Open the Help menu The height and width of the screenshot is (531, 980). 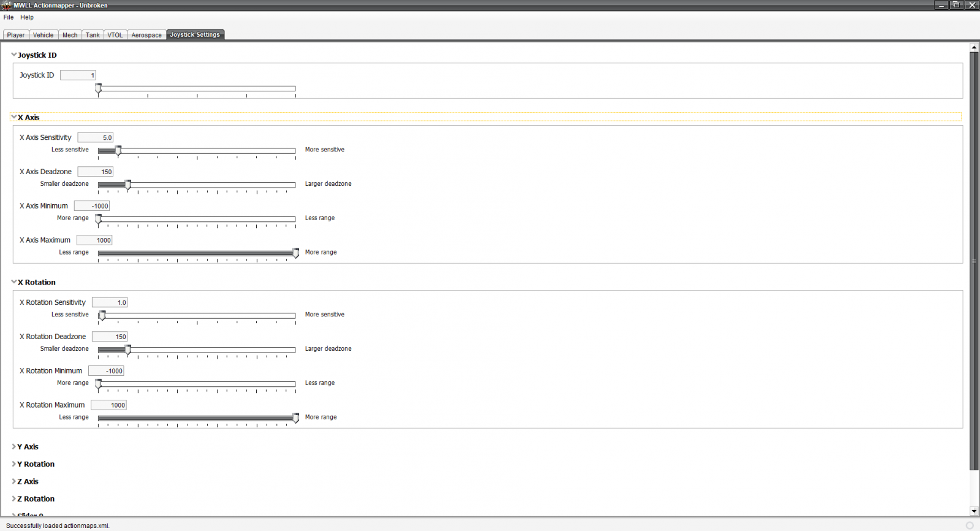[27, 17]
